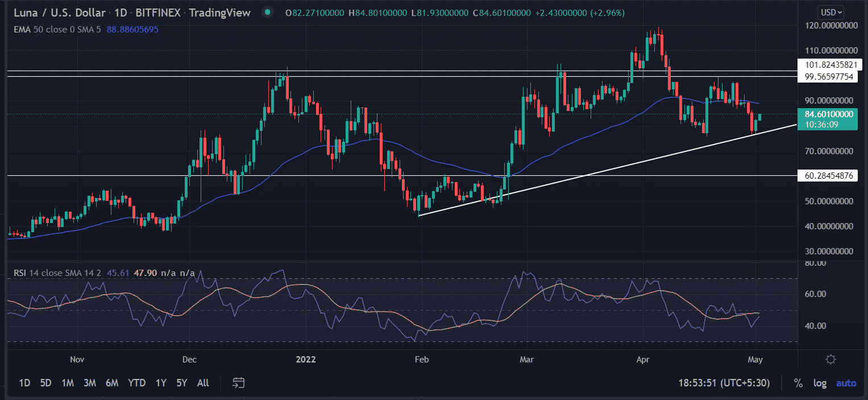This screenshot has height=400, width=868.
Task: Select the 5D time range
Action: tap(46, 383)
